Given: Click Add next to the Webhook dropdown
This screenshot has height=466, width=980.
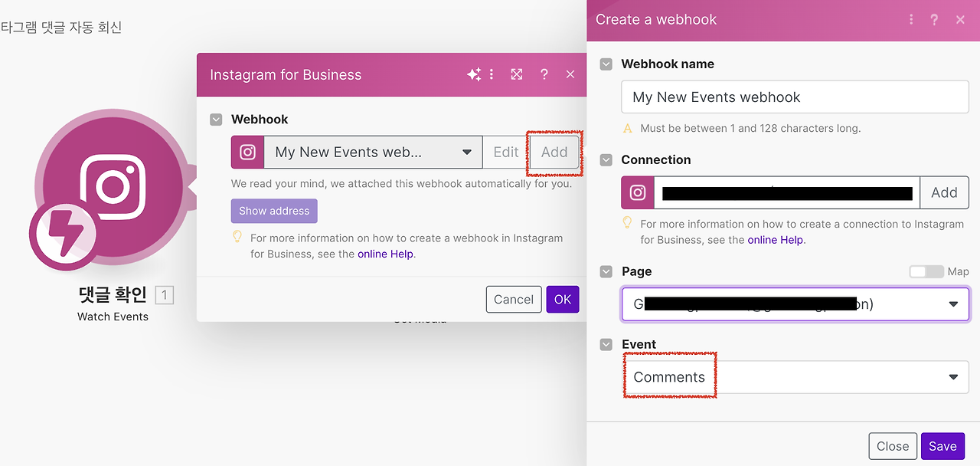Looking at the screenshot, I should click(554, 153).
